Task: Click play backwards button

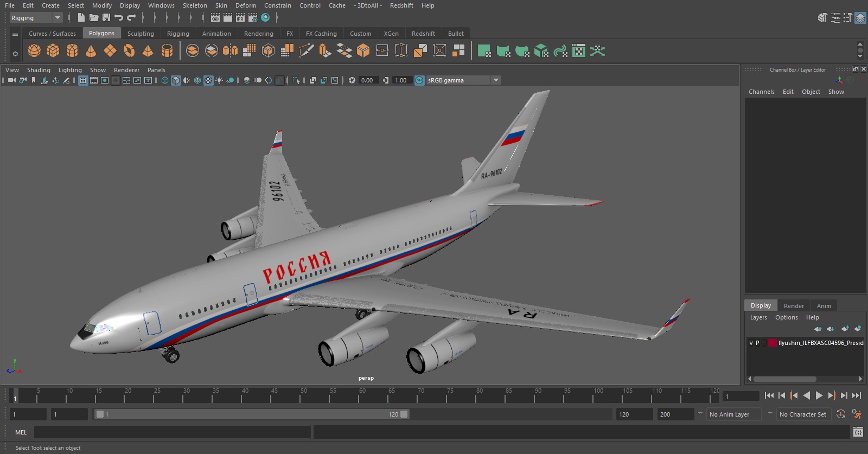Action: point(807,395)
